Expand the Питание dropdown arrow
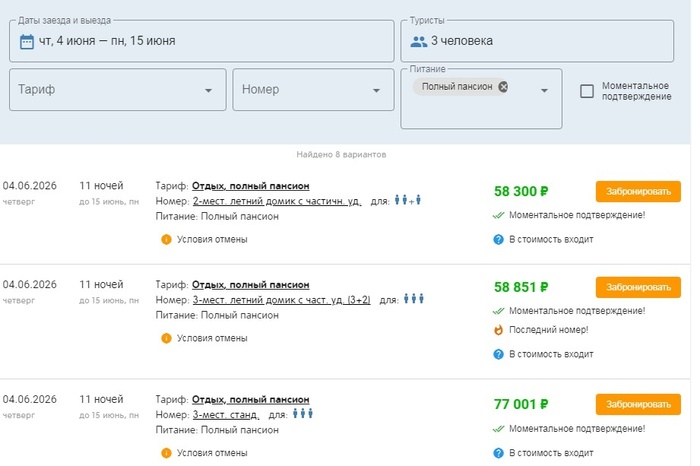The width and height of the screenshot is (700, 466). (545, 90)
